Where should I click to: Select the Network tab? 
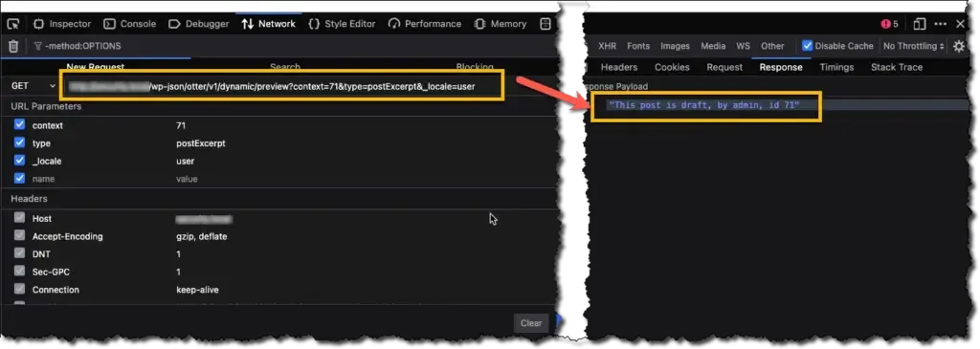tap(269, 24)
